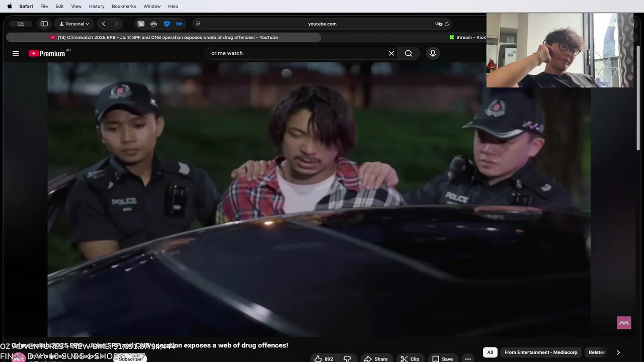Select From Entertainment - Mediacorp chip
Viewport: 644px width, 362px height.
[x=541, y=352]
